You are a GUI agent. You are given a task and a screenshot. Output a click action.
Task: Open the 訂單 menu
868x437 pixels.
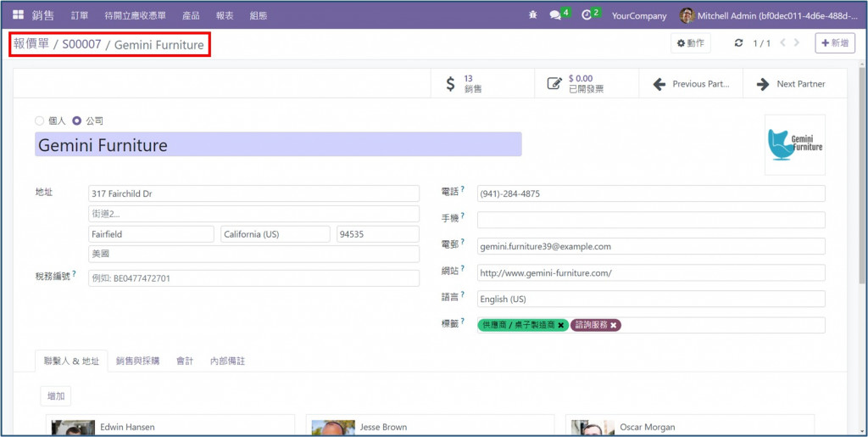[80, 15]
